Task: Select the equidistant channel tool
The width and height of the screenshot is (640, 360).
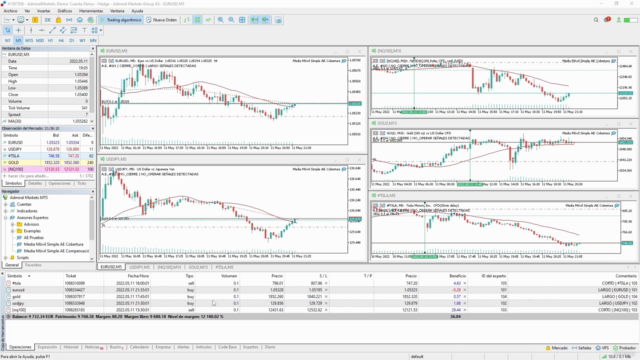Action: (62, 30)
